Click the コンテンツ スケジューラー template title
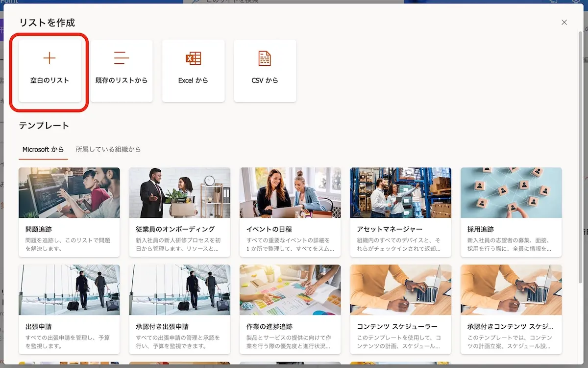Image resolution: width=588 pixels, height=368 pixels. click(x=397, y=326)
